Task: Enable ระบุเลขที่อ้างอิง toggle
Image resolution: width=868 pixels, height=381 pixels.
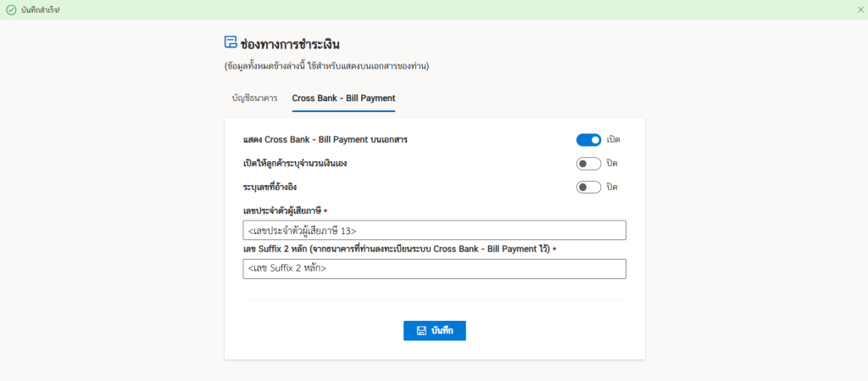Action: point(588,188)
